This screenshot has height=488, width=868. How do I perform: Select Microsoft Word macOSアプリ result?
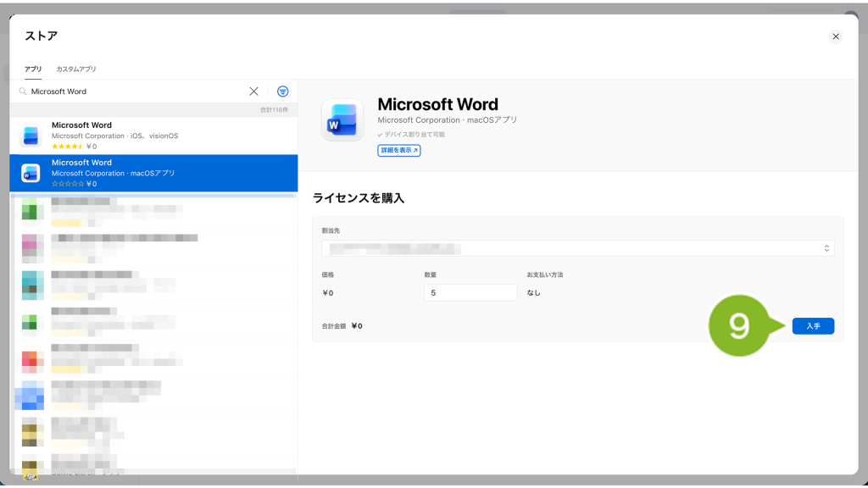tap(153, 173)
